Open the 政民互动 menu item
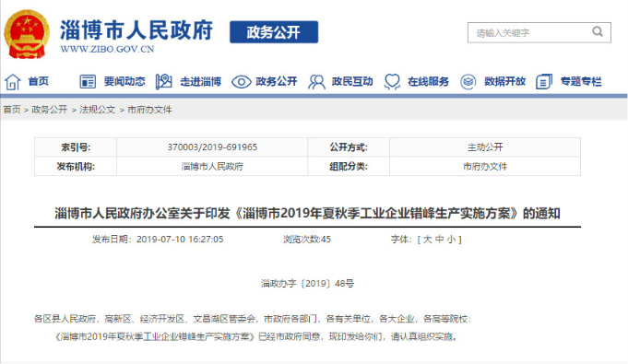This screenshot has height=364, width=628. (352, 82)
